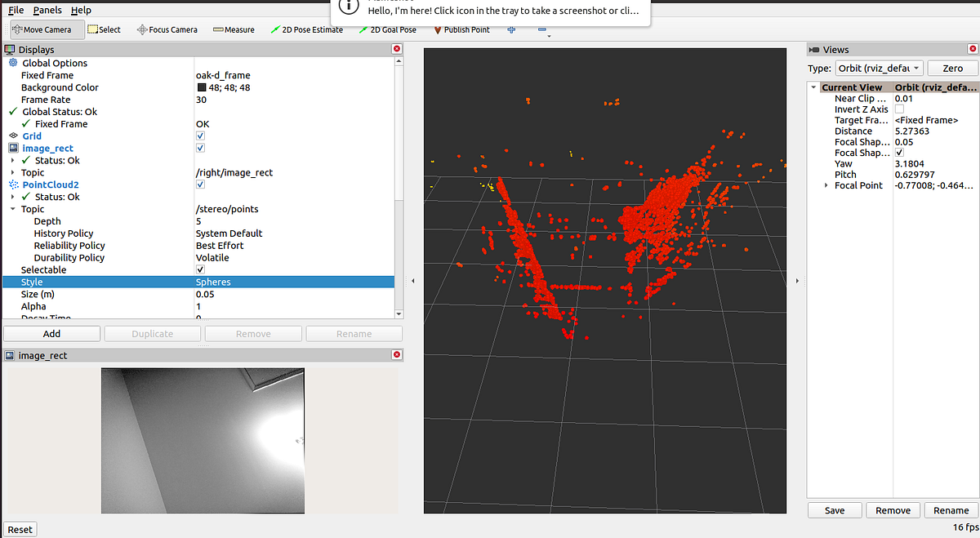980x538 pixels.
Task: Click the Depth value 5
Action: [198, 221]
